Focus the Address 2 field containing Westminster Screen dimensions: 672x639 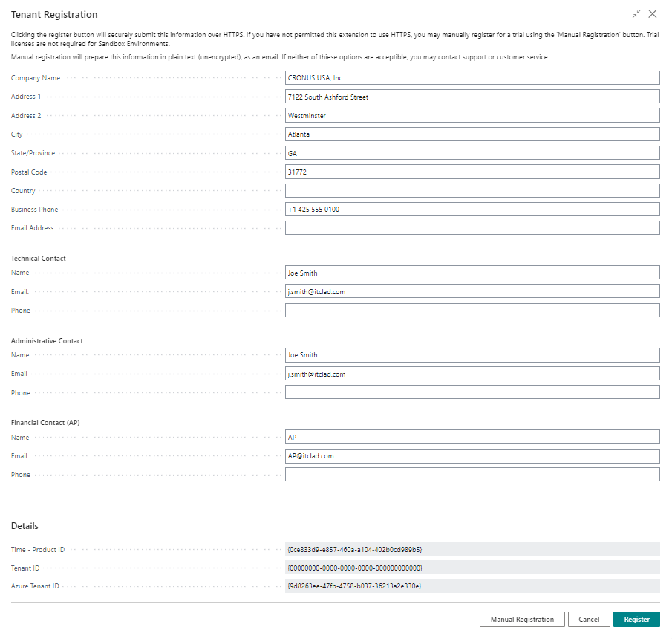pyautogui.click(x=472, y=115)
